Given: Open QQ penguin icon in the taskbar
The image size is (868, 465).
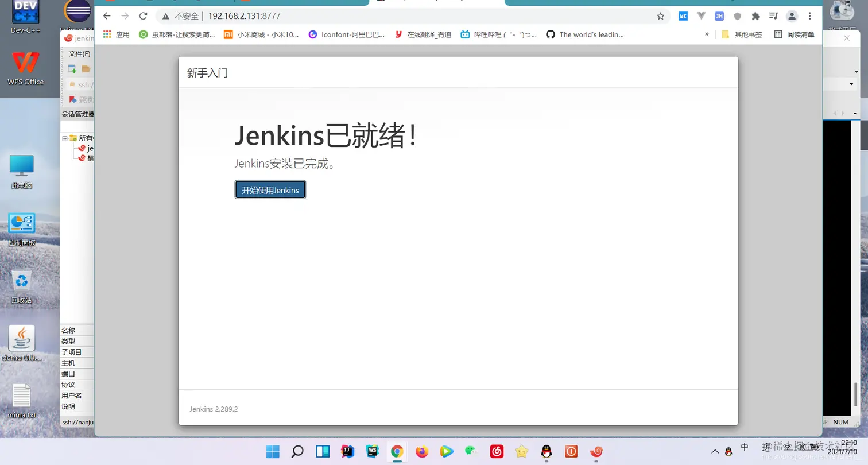Looking at the screenshot, I should point(545,452).
